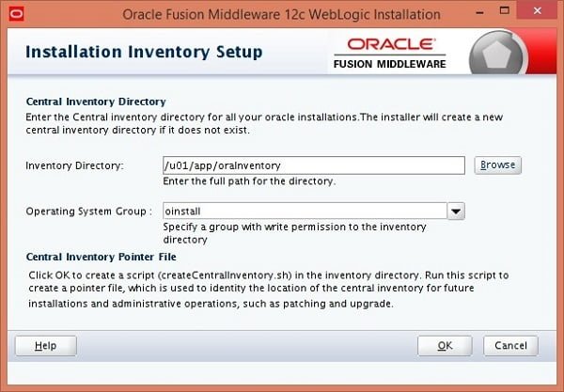Click the Installation Inventory Setup heading
Viewport: 564px width, 392px height.
[x=144, y=52]
